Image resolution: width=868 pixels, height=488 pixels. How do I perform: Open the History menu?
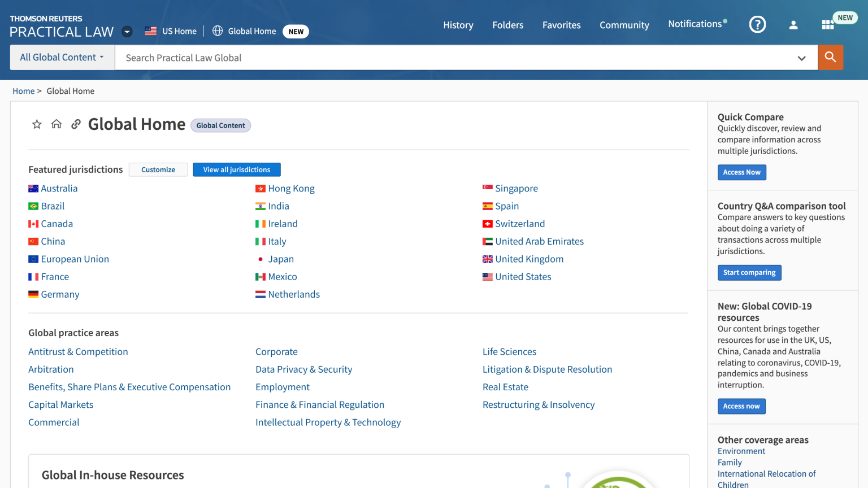click(458, 25)
